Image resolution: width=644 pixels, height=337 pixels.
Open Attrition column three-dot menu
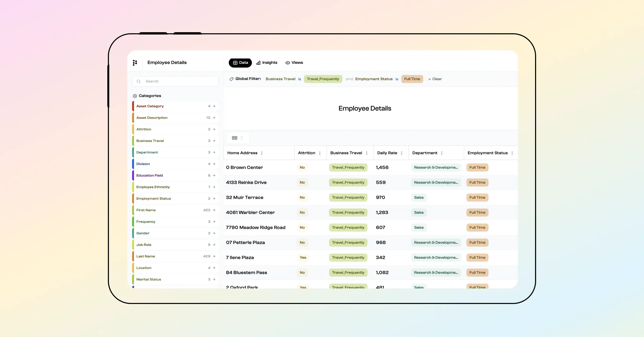click(320, 153)
